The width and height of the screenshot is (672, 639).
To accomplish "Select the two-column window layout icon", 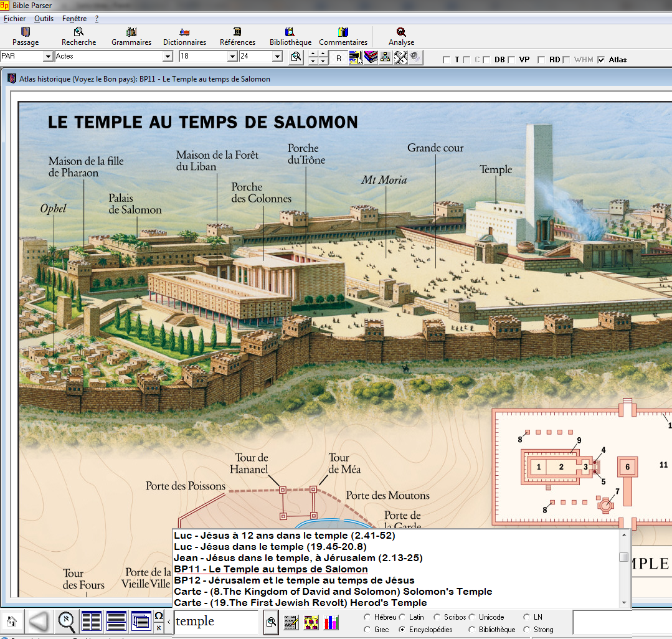I will pyautogui.click(x=92, y=622).
